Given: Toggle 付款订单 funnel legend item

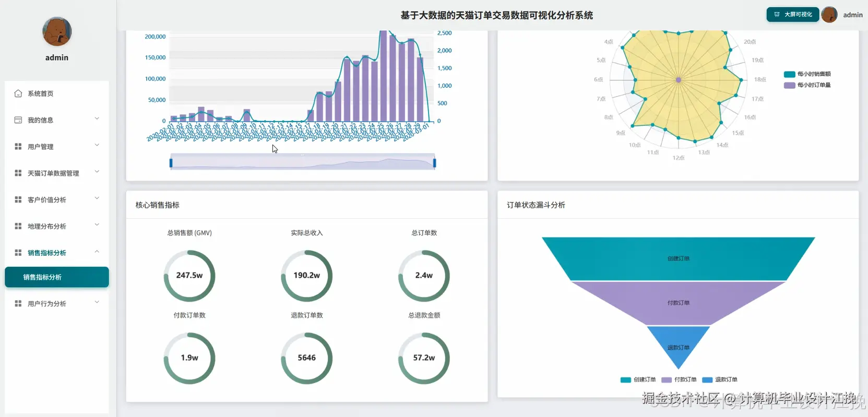Looking at the screenshot, I should coord(679,379).
